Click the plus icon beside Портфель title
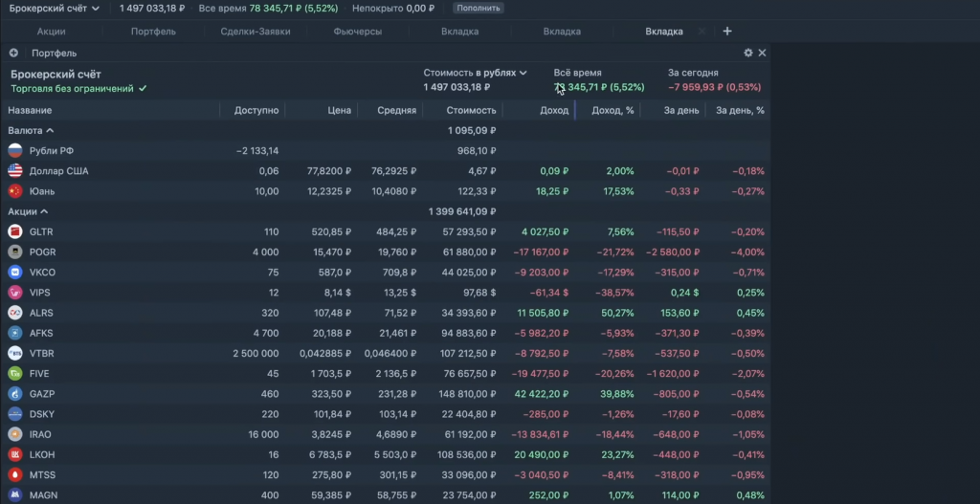Screen dimensions: 980x504 pos(13,54)
